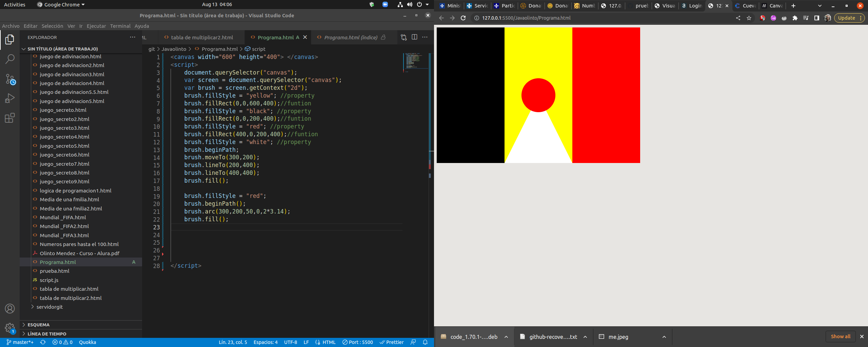Expand the servidorgit folder
868x347 pixels.
(x=50, y=307)
